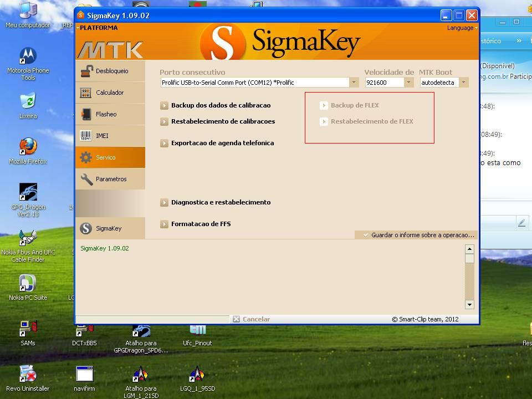
Task: Select Motorola Phone Tools desktop icon
Action: tap(28, 64)
